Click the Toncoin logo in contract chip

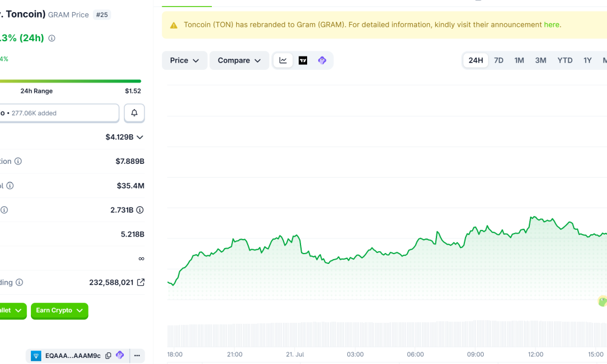[x=36, y=356]
